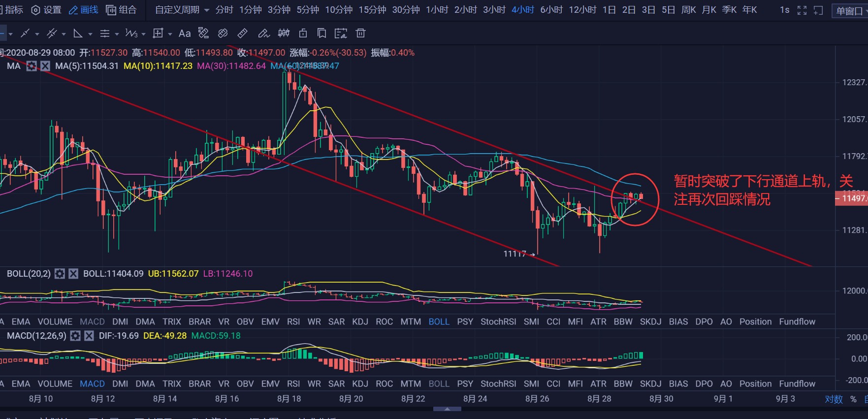Toggle the 画线 drawing tools
The image size is (868, 419).
click(x=84, y=10)
